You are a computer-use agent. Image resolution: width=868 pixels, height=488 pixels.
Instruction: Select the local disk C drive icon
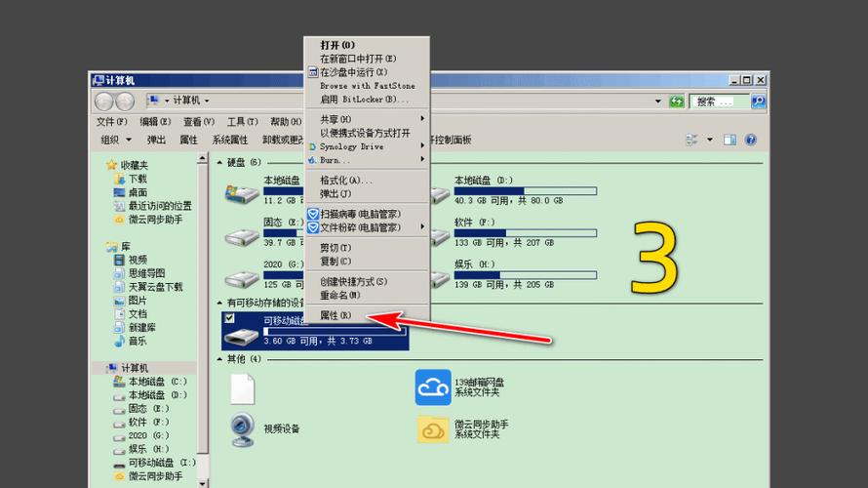241,194
